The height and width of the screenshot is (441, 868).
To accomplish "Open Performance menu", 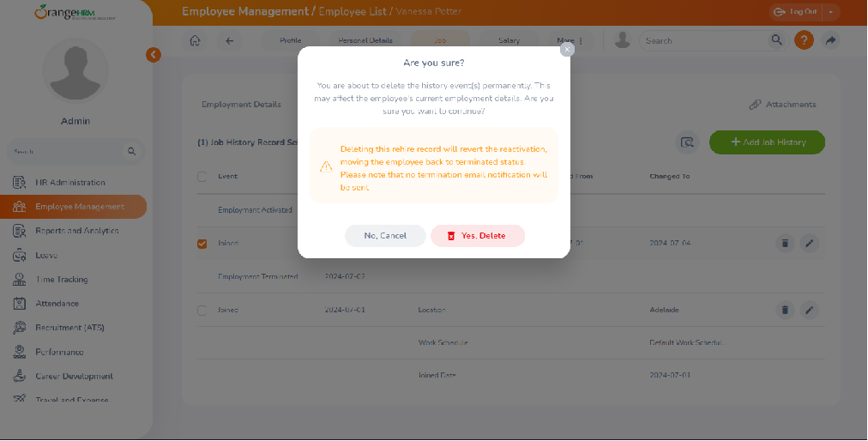I will click(x=59, y=352).
